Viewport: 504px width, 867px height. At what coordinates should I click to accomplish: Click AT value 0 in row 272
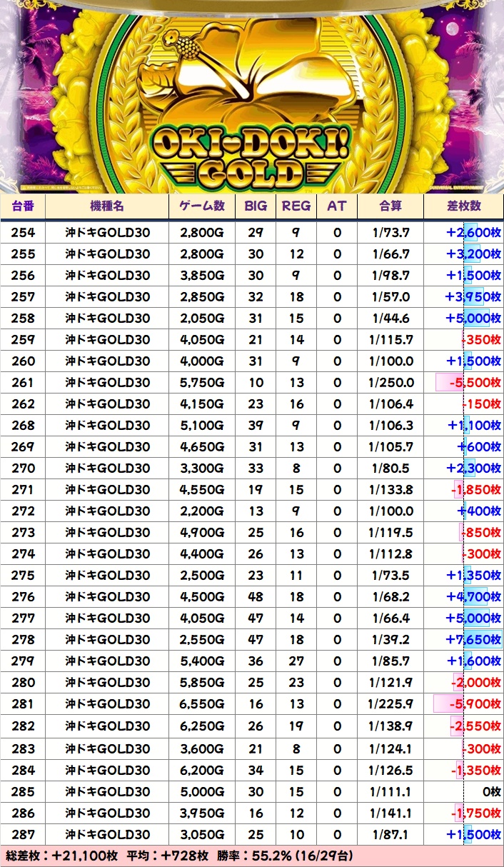click(337, 511)
